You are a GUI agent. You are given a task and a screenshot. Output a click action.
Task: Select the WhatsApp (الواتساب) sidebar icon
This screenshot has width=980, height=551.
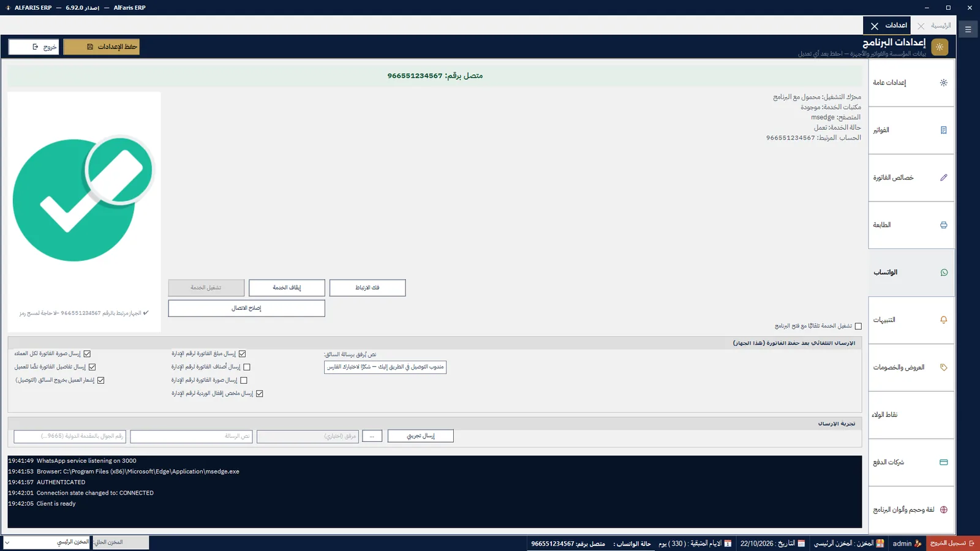[x=943, y=272]
